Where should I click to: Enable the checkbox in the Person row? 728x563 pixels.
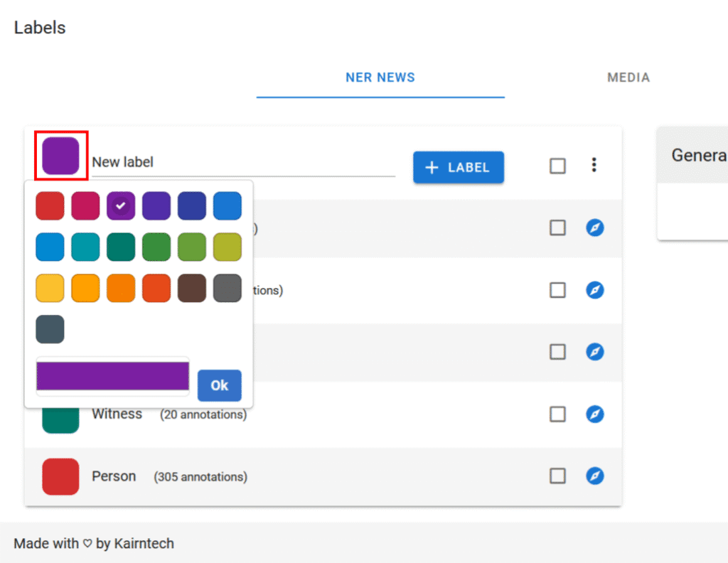pos(558,476)
